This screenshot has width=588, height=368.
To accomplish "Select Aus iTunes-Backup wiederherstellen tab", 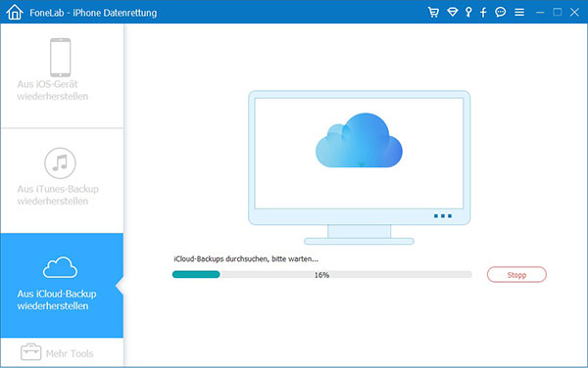I will (x=62, y=181).
